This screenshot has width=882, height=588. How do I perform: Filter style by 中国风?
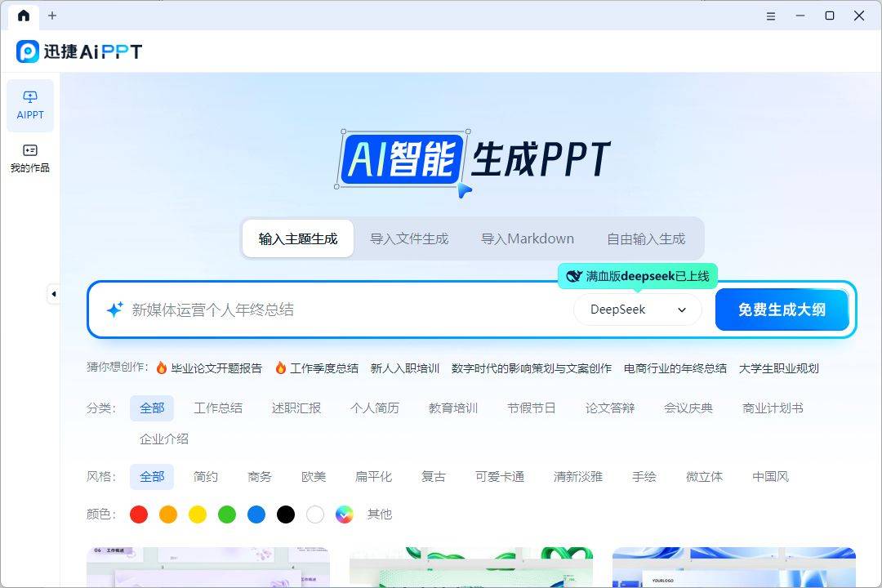(x=771, y=477)
